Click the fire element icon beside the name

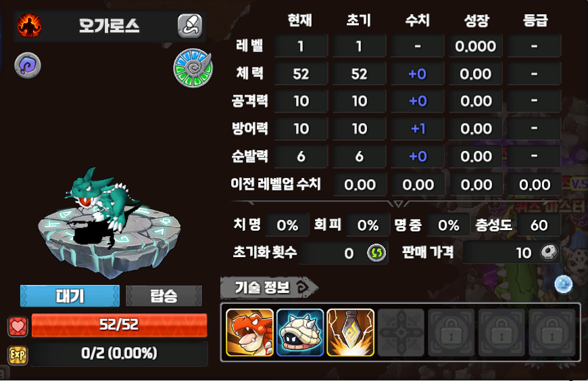29,26
